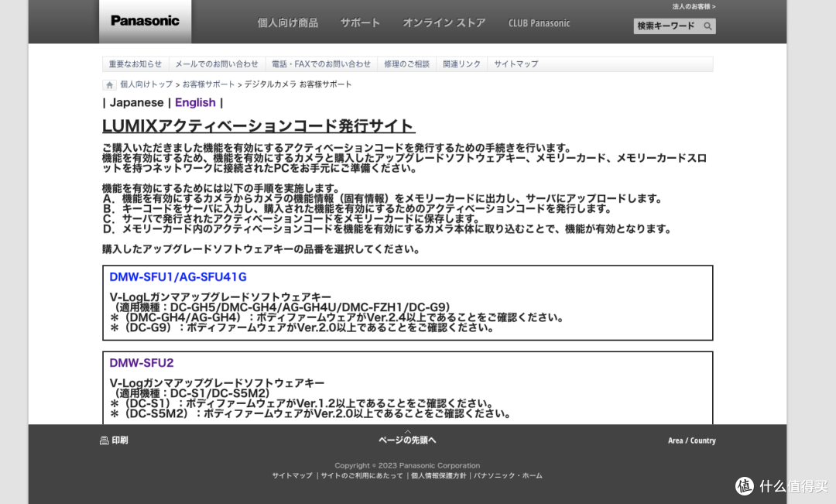
Task: Select Japanese language option
Action: 136,102
